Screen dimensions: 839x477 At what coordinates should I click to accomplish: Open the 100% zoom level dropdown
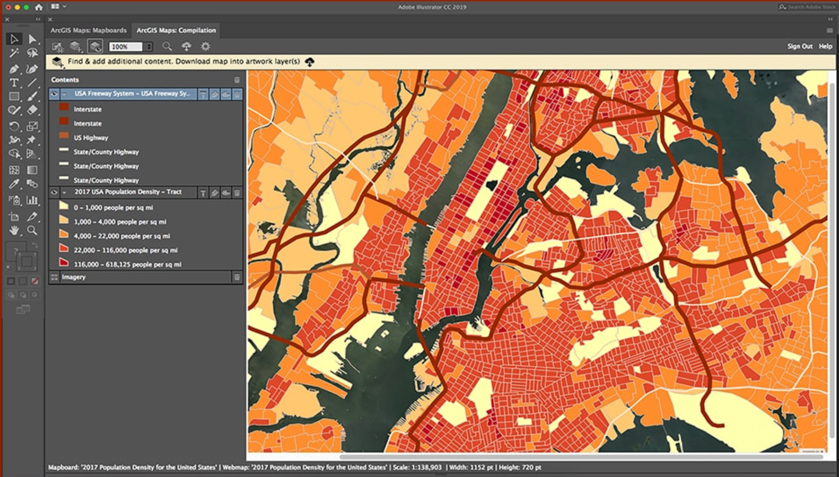149,47
